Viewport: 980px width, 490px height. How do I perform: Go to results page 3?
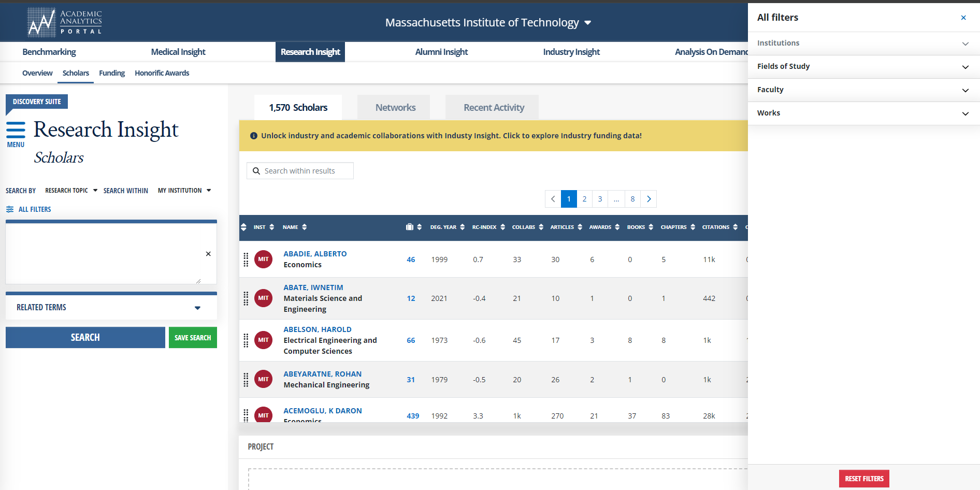[600, 199]
